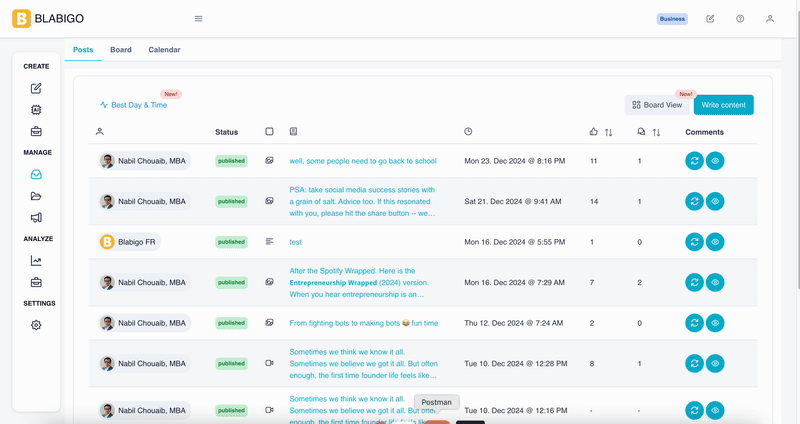Open the Best Day & Time link
The width and height of the screenshot is (800, 424).
(x=134, y=105)
